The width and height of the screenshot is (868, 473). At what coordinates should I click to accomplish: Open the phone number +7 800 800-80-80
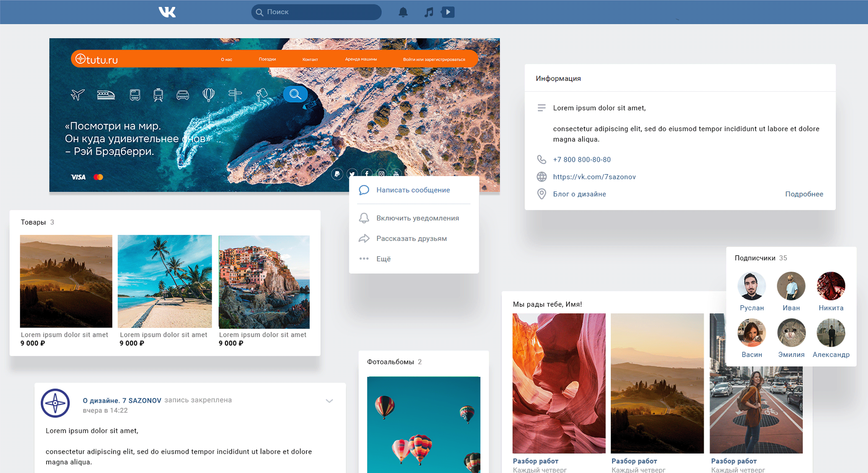[582, 159]
